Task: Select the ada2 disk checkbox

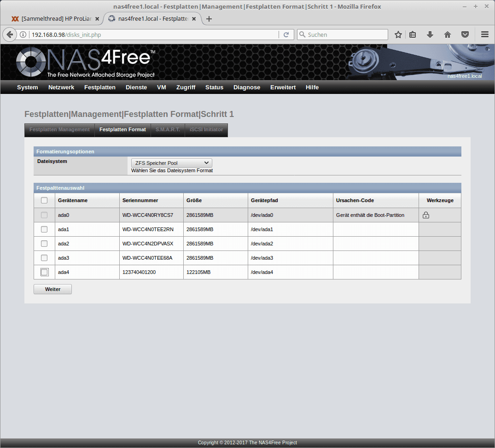Action: click(x=44, y=244)
